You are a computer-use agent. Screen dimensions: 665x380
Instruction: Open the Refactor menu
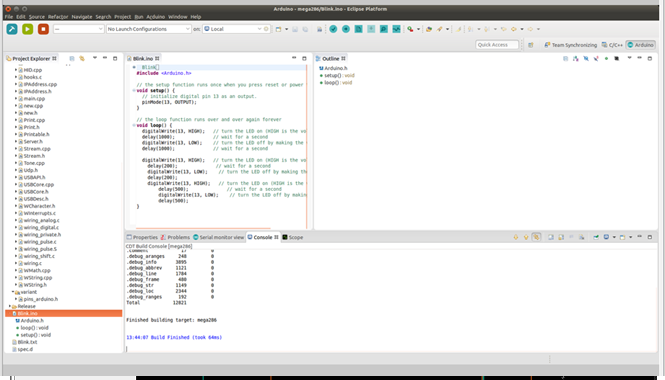[x=58, y=17]
